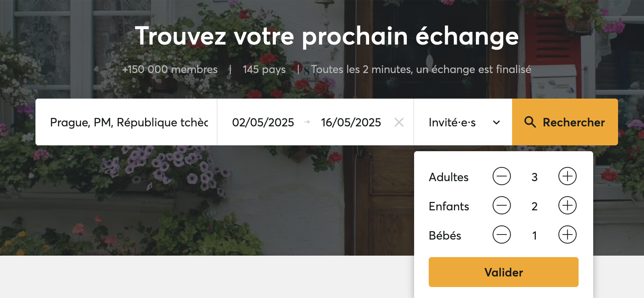Click the minus icon next to Adultes

point(502,176)
